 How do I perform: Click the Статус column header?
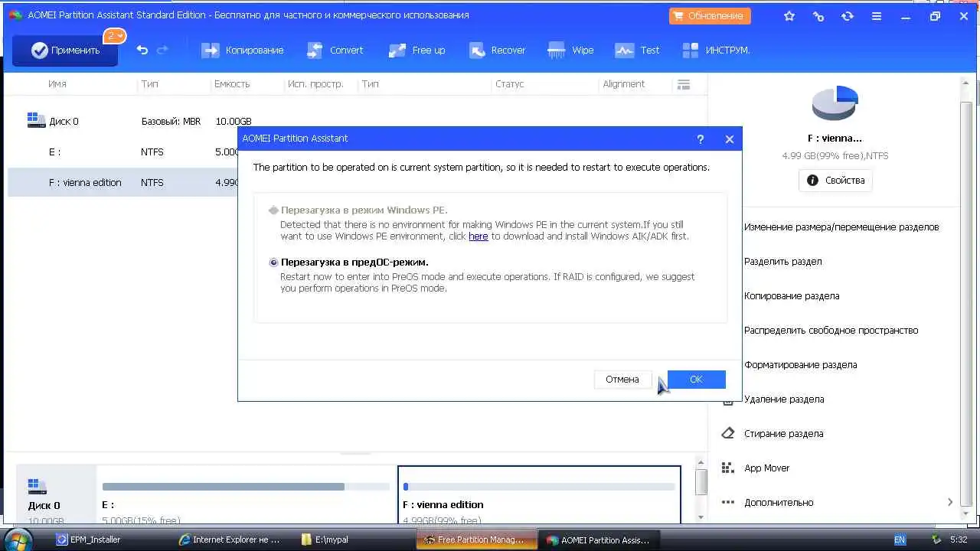[509, 84]
